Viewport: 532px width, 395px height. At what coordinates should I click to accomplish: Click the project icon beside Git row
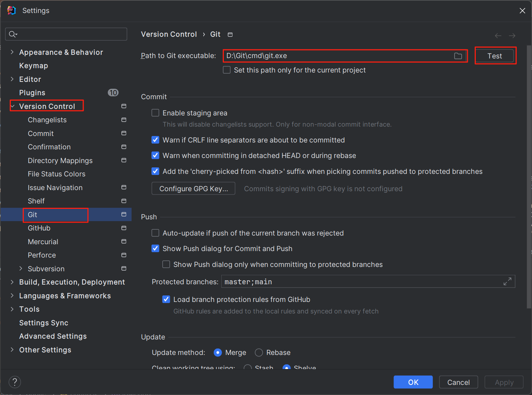(124, 214)
